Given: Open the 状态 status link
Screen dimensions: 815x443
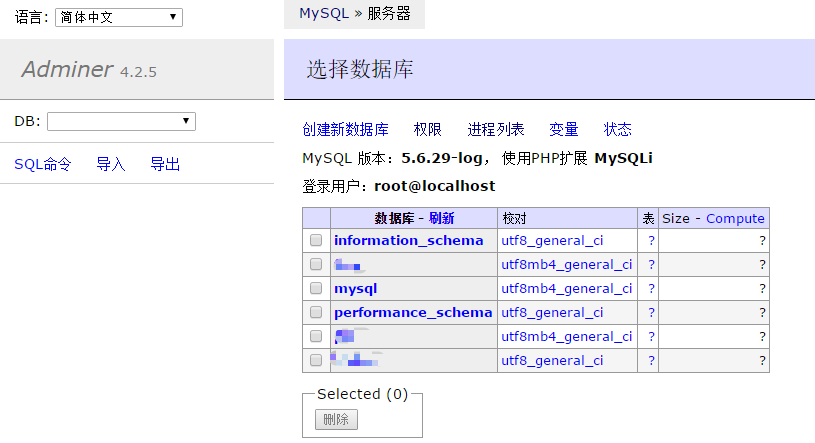Looking at the screenshot, I should click(617, 129).
